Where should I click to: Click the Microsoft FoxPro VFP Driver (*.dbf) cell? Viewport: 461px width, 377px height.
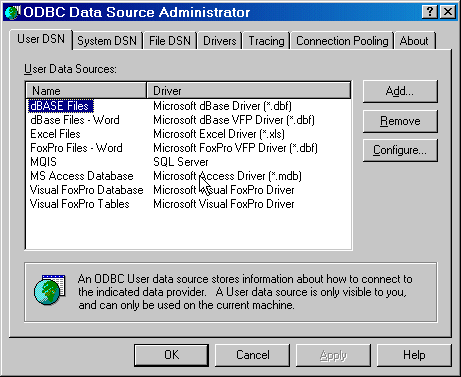[235, 148]
